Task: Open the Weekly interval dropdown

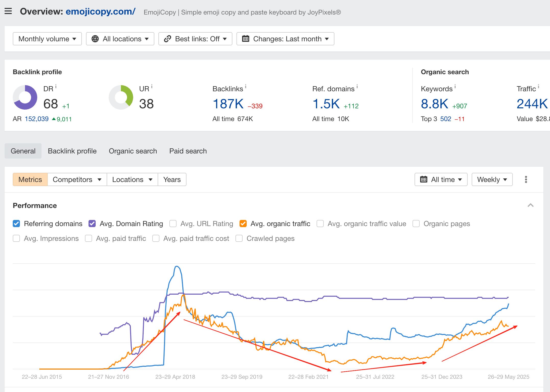Action: [x=492, y=179]
